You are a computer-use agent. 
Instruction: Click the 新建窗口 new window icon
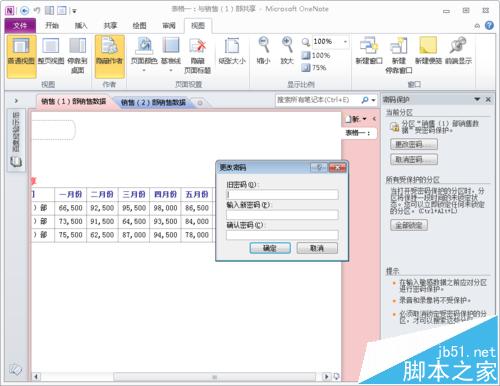coord(369,52)
